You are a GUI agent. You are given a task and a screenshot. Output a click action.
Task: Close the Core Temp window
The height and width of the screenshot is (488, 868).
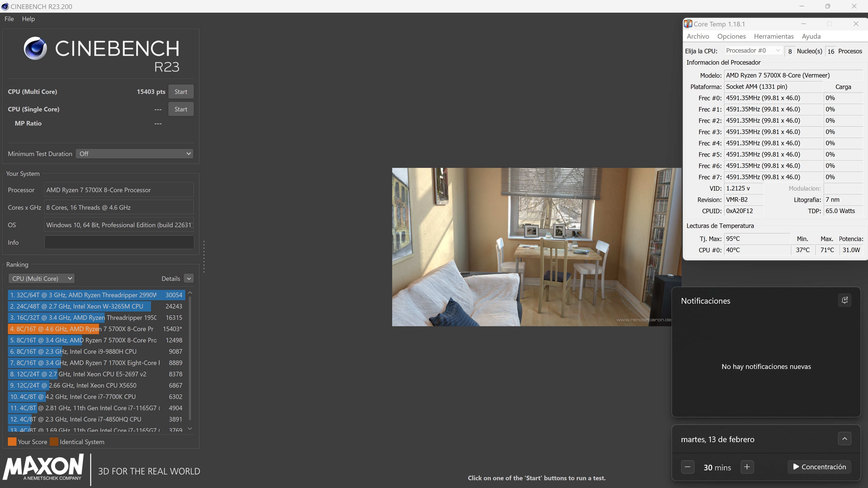(x=856, y=24)
